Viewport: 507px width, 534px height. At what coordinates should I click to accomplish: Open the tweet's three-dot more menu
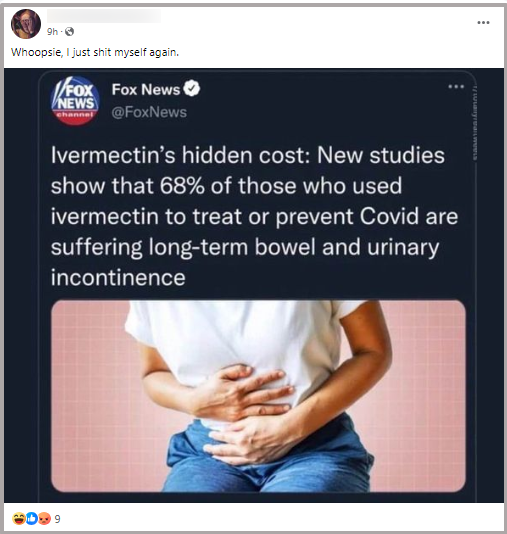coord(456,87)
